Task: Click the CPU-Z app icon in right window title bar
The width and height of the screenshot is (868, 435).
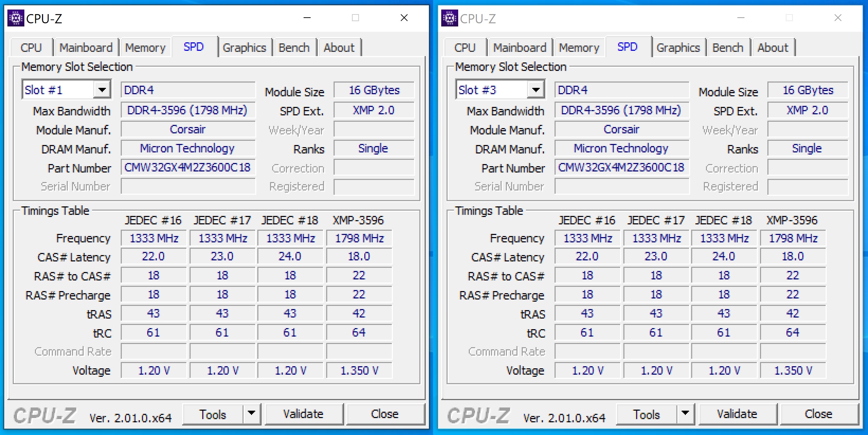Action: [x=450, y=18]
